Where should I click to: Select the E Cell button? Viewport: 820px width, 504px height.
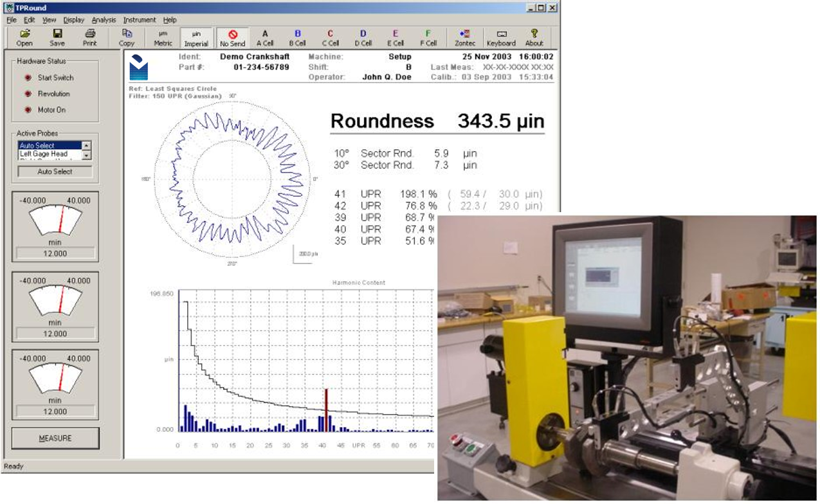pos(395,38)
